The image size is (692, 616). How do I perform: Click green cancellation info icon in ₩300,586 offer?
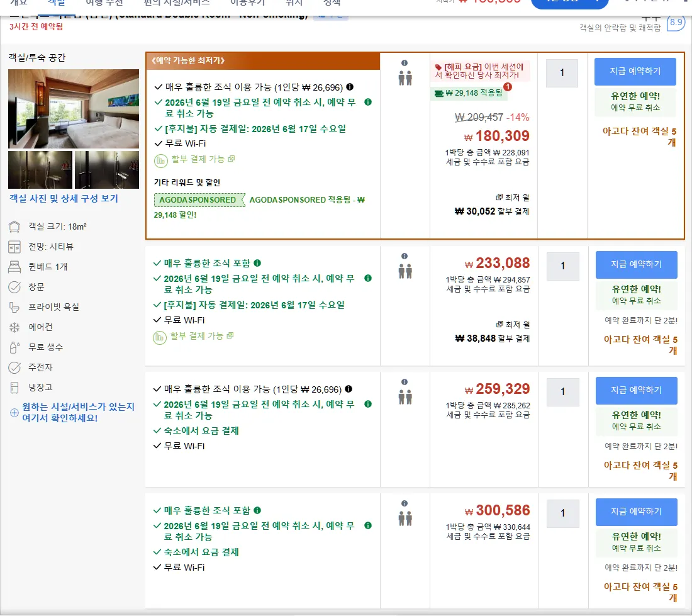pyautogui.click(x=368, y=525)
